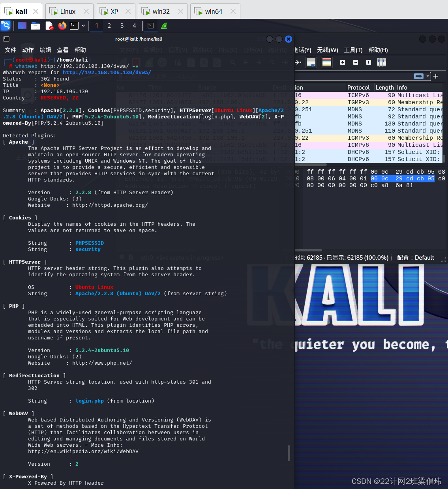The height and width of the screenshot is (489, 448).
Task: Switch to the terminal window in taskbar
Action: click(151, 26)
